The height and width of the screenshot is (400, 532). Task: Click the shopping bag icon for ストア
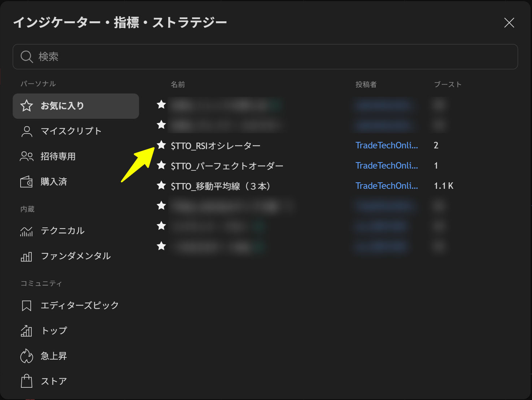pyautogui.click(x=27, y=381)
